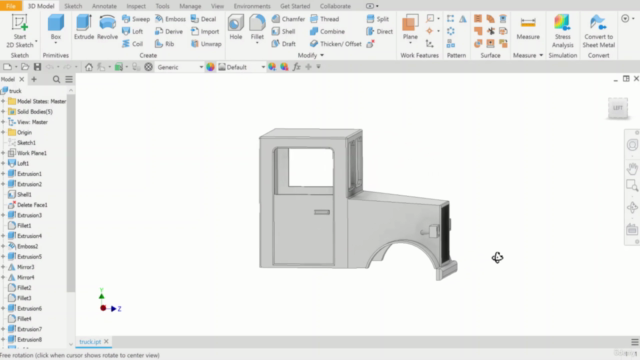
Task: Open the Environments tab
Action: (x=252, y=6)
